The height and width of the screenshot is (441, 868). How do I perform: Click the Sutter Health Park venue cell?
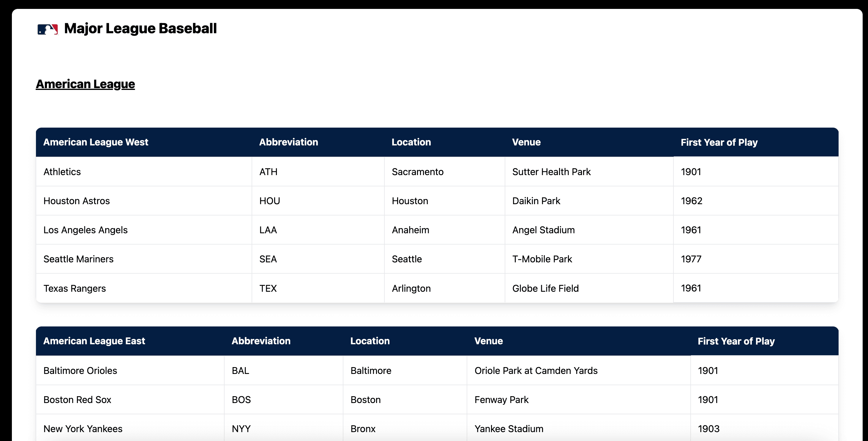[589, 172]
